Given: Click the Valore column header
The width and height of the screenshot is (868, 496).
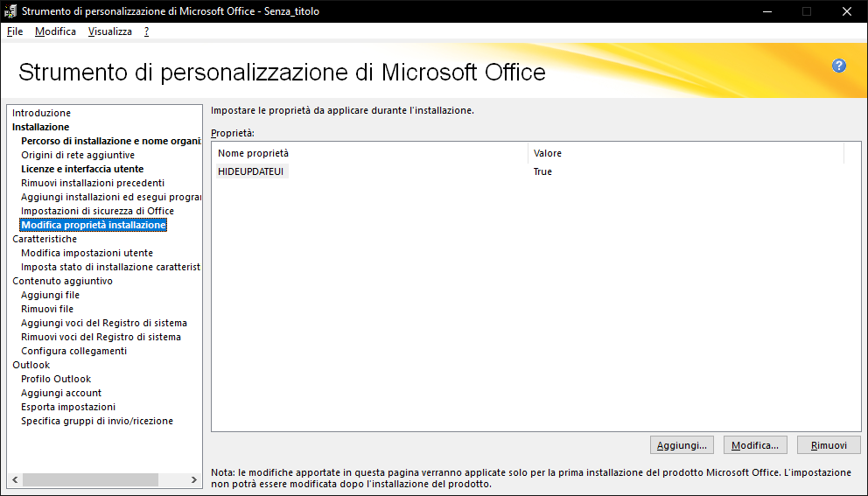Looking at the screenshot, I should click(x=686, y=153).
